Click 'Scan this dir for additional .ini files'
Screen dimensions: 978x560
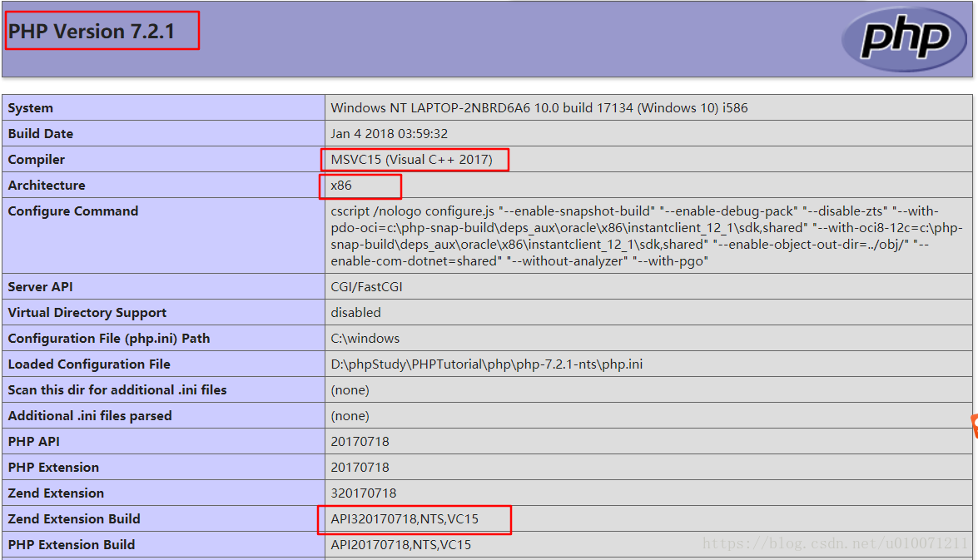click(117, 389)
